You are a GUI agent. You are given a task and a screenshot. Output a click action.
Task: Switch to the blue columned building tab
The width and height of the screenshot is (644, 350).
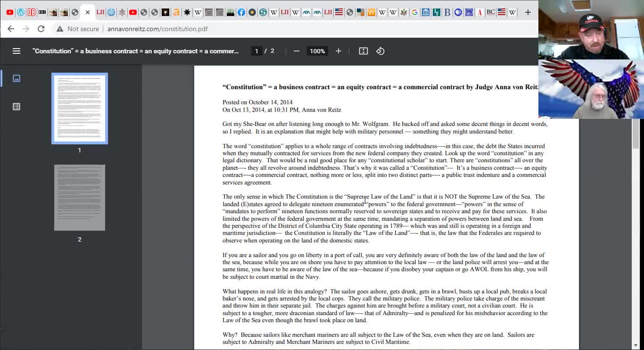click(x=426, y=12)
